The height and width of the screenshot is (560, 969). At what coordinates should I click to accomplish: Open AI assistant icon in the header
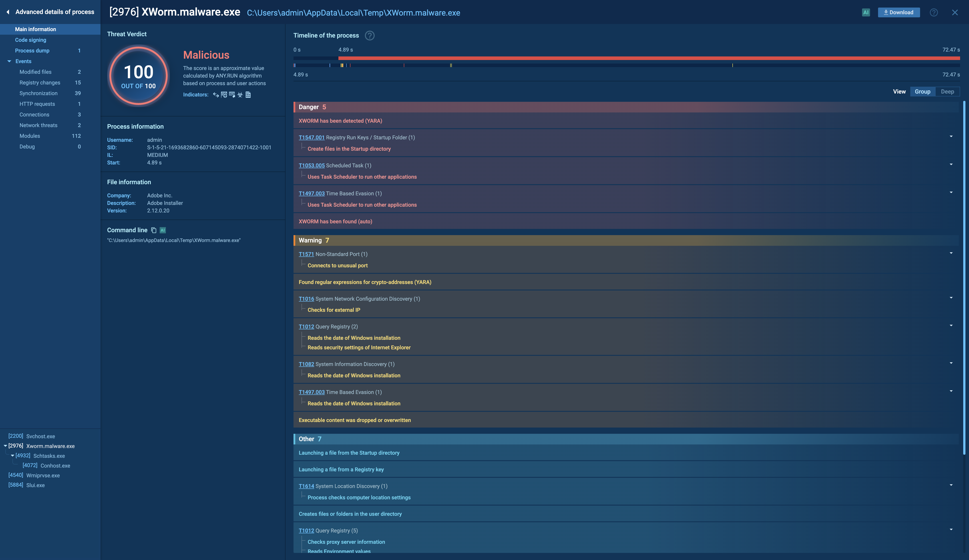(866, 12)
